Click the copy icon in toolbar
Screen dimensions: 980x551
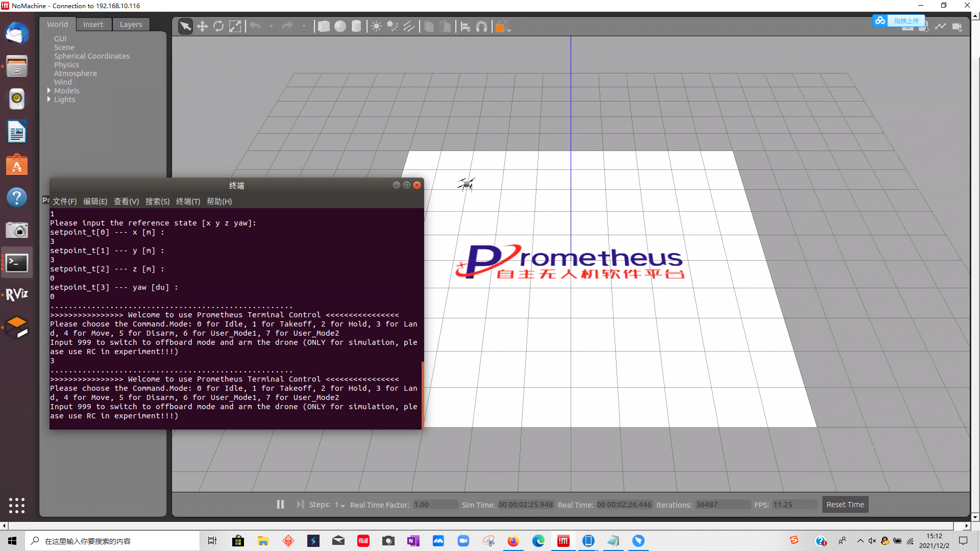click(x=429, y=27)
